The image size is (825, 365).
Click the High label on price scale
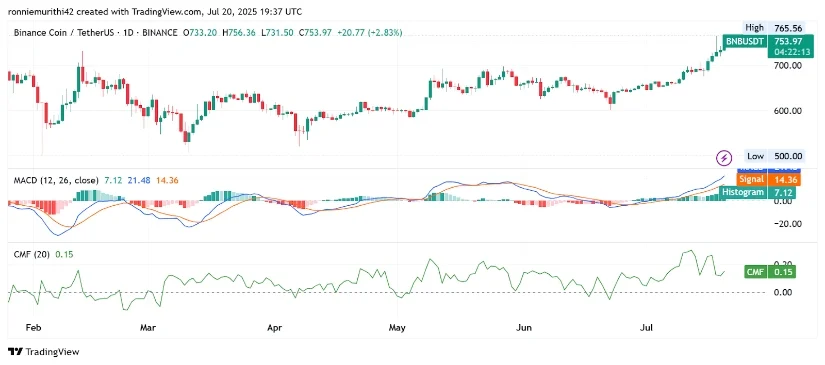pyautogui.click(x=755, y=27)
